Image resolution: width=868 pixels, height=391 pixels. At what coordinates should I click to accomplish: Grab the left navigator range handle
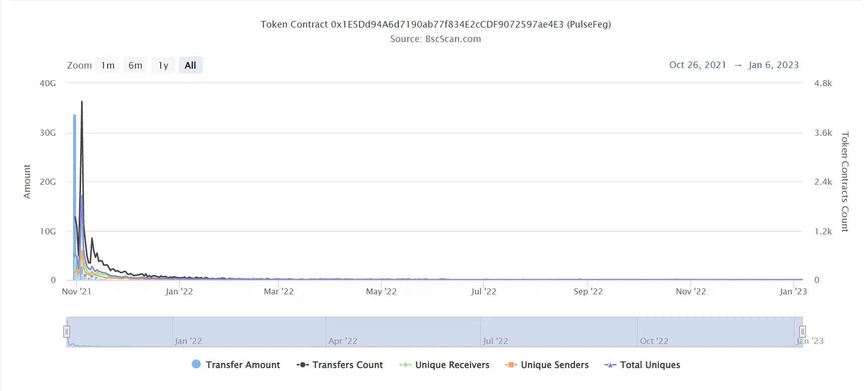(67, 331)
